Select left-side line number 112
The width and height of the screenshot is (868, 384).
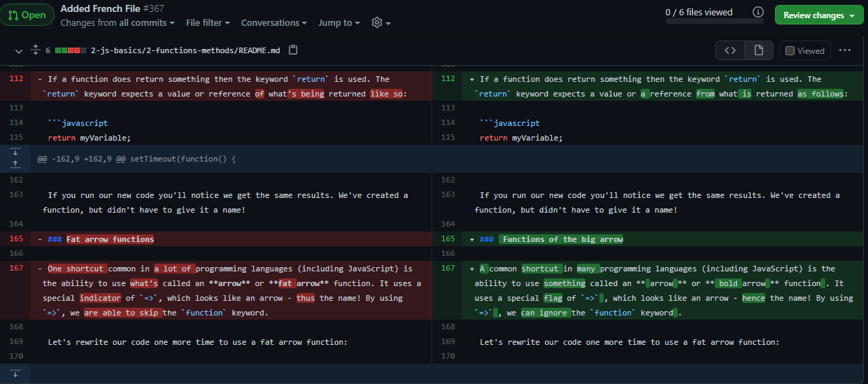tap(16, 79)
